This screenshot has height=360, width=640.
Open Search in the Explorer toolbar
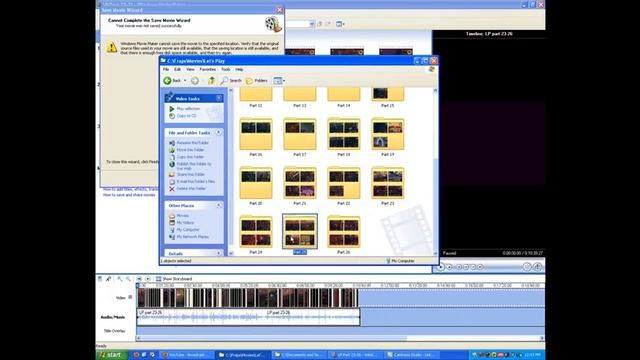(231, 81)
